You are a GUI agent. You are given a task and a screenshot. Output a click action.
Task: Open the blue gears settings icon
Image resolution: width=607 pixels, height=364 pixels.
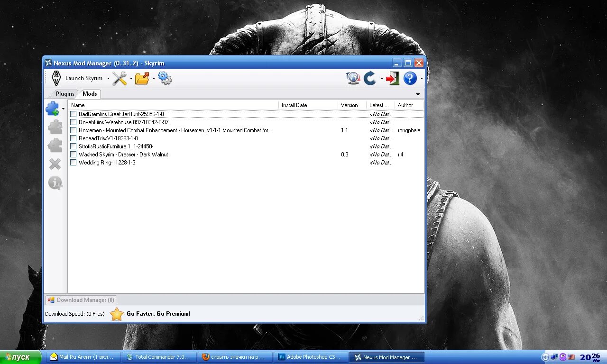tap(165, 78)
